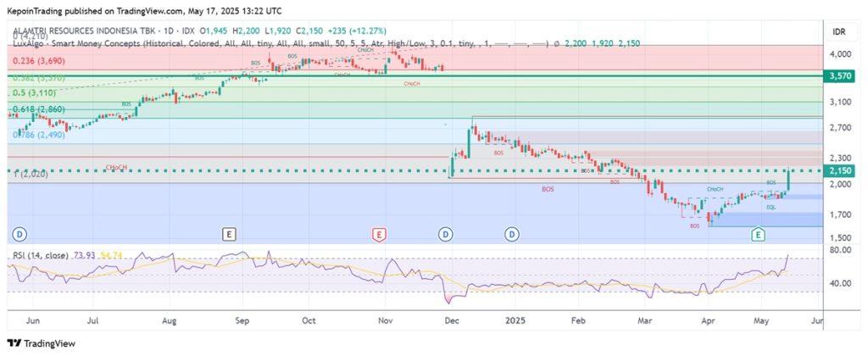The width and height of the screenshot is (868, 356).
Task: Select the ALAMTRI RESOURCES INDONESIA TBK symbol title
Action: pos(85,31)
